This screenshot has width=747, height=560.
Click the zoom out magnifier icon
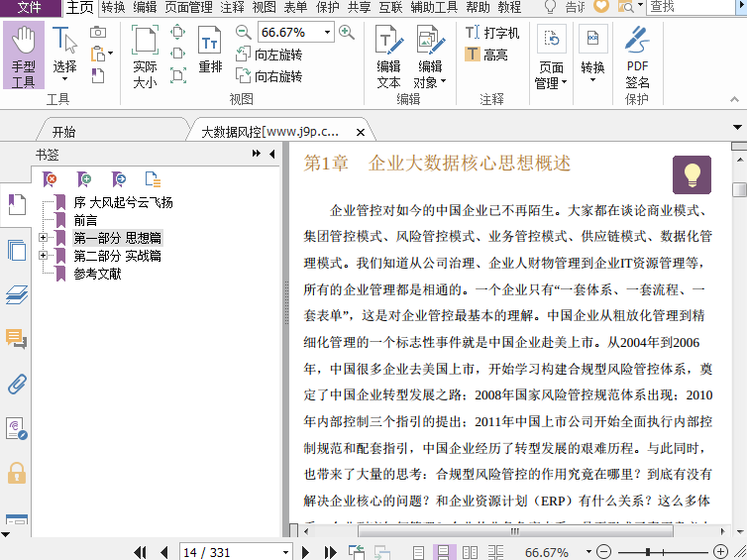(243, 32)
